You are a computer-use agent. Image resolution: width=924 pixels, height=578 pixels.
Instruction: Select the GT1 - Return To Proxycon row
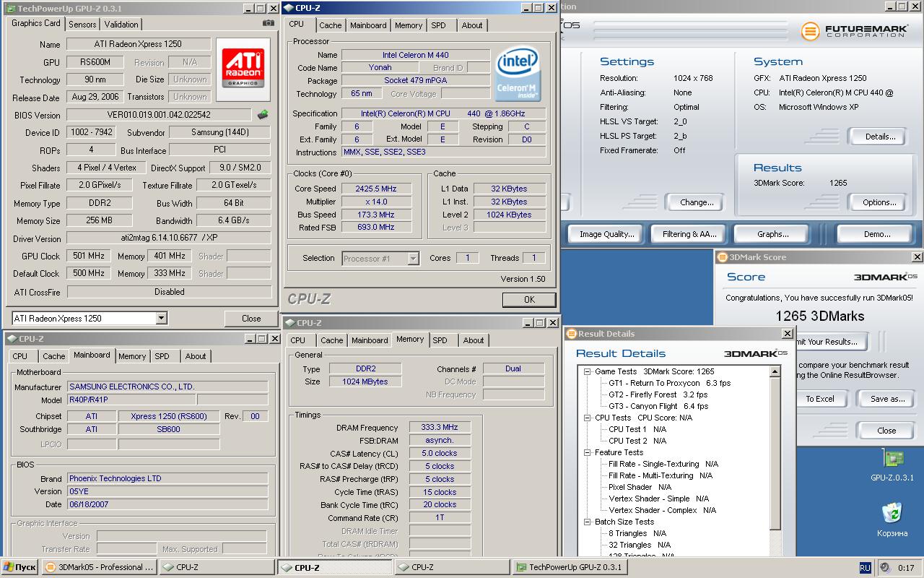[x=669, y=383]
